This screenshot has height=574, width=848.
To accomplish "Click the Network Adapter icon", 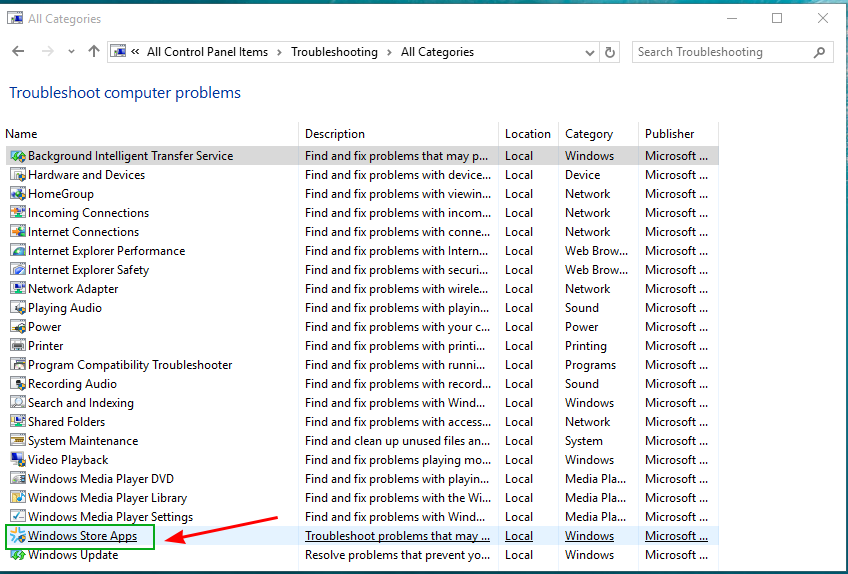I will 18,289.
